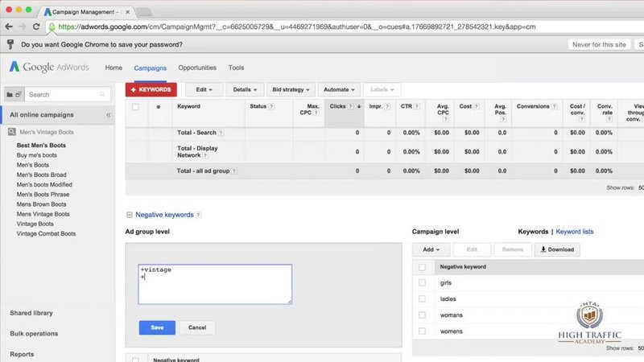
Task: Open the Add dropdown under Campaign level
Action: point(431,249)
